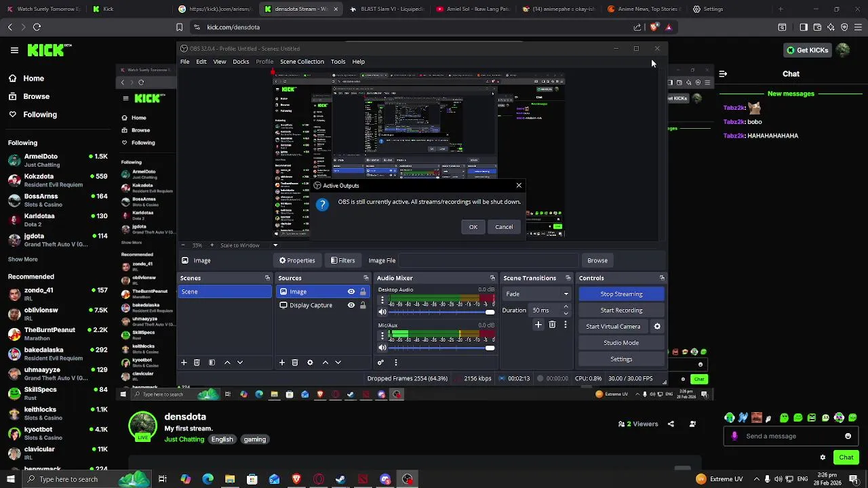Open the Scale to Window dropdown

coord(248,245)
